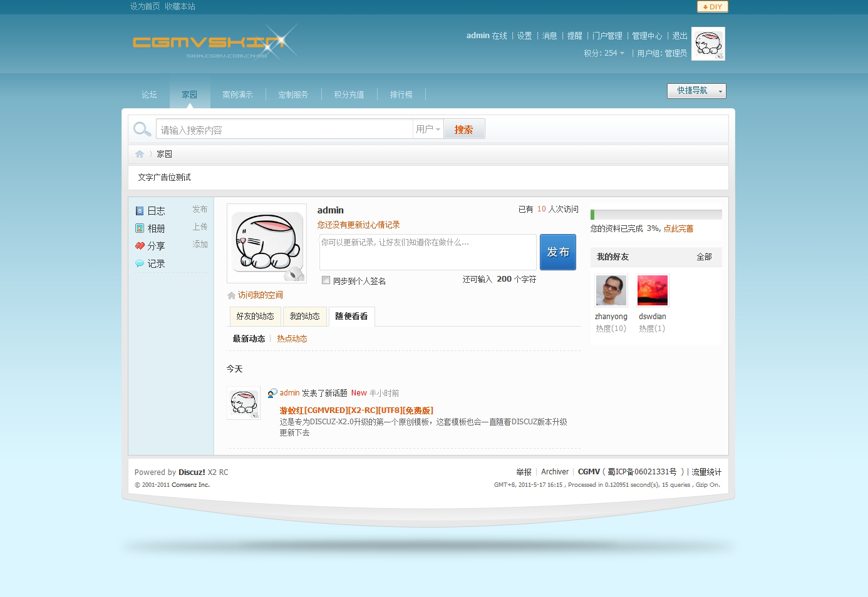This screenshot has width=868, height=597.
Task: Select the 家园 nav tab
Action: [190, 94]
